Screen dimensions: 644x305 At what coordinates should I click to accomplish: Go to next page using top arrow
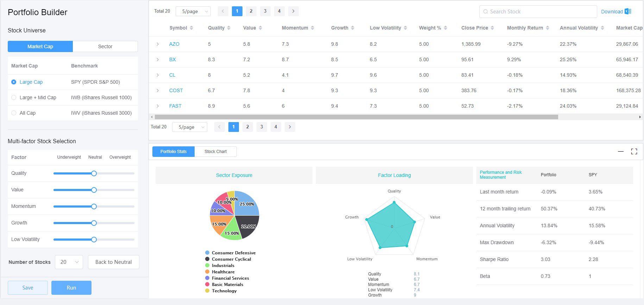[x=293, y=11]
